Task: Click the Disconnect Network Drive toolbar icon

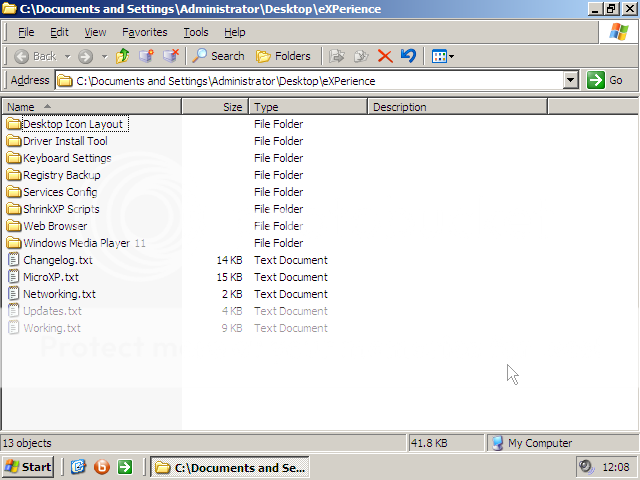Action: tap(171, 56)
